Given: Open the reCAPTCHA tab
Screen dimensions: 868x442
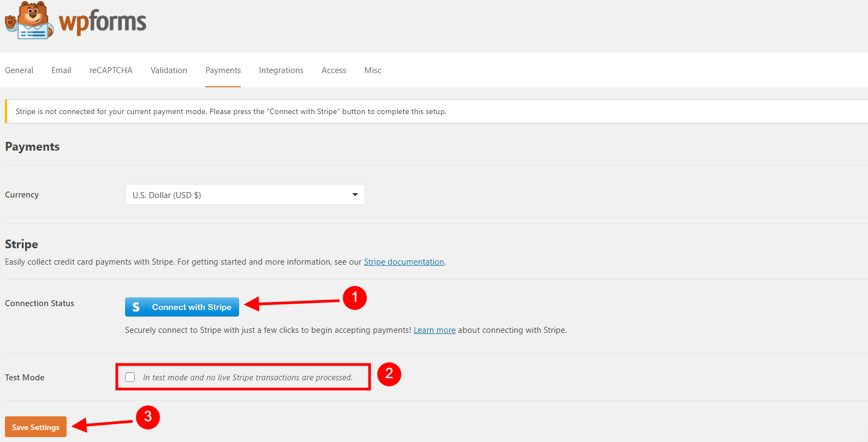Looking at the screenshot, I should (111, 70).
